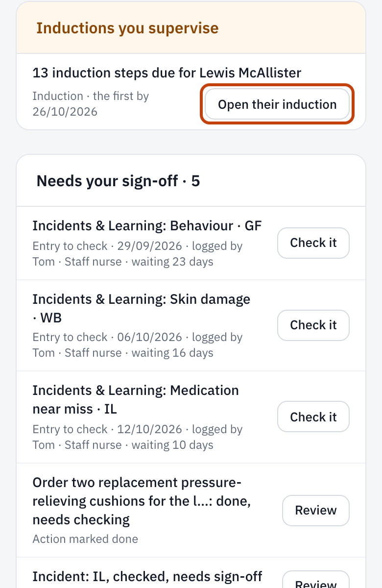Check the Behaviour GF incident entry
The width and height of the screenshot is (382, 588).
pyautogui.click(x=313, y=243)
